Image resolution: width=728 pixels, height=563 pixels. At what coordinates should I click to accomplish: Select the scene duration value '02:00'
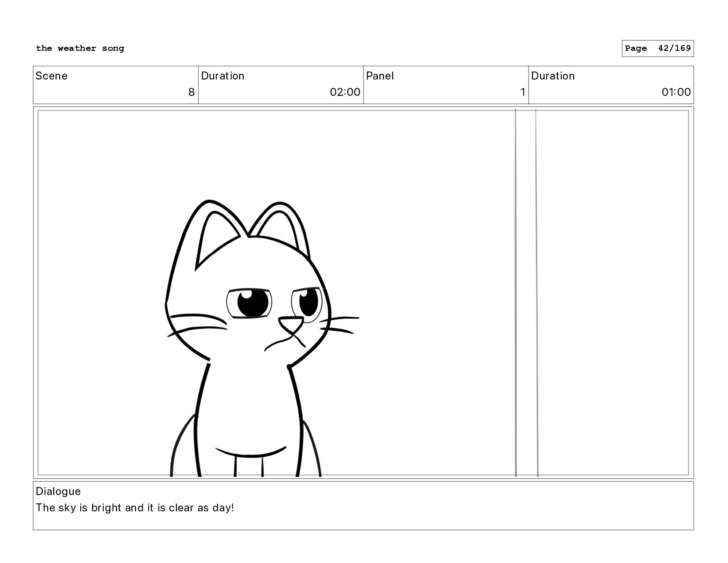point(345,92)
